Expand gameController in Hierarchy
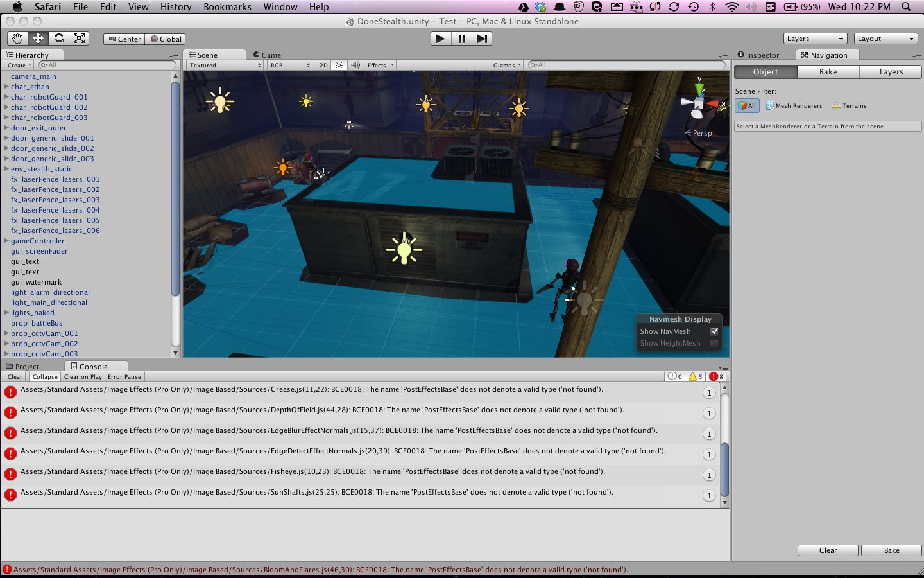 [6, 241]
